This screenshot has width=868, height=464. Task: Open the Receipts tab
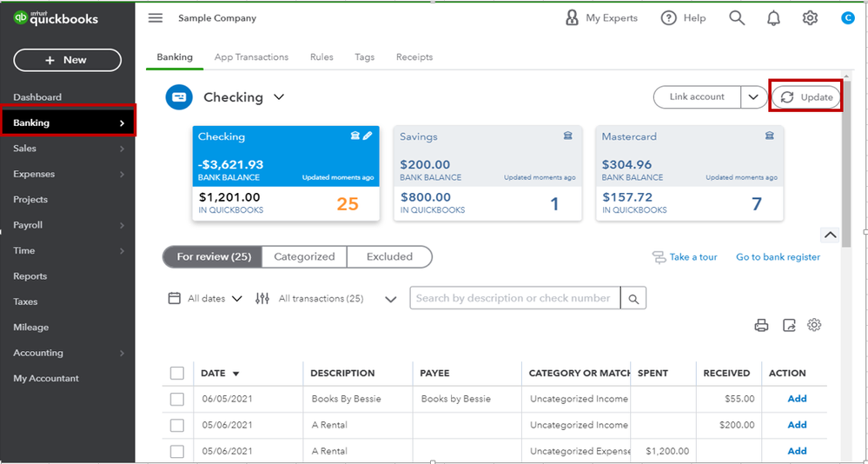point(414,57)
